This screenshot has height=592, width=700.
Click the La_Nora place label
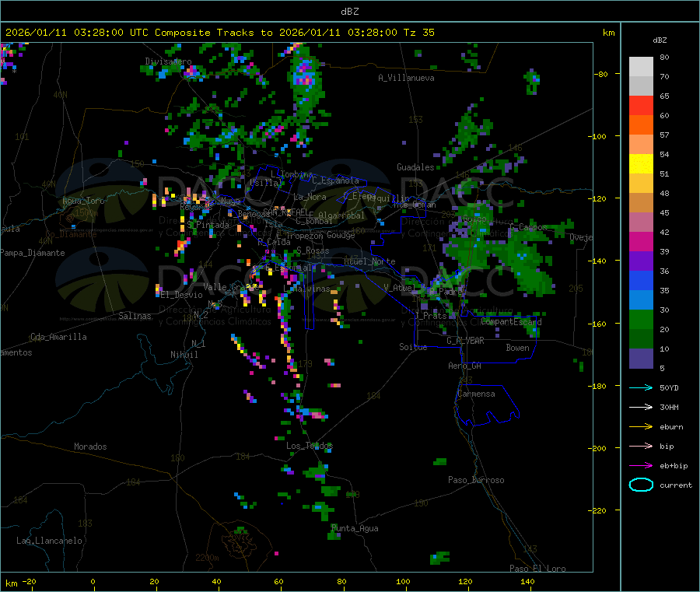(x=310, y=197)
